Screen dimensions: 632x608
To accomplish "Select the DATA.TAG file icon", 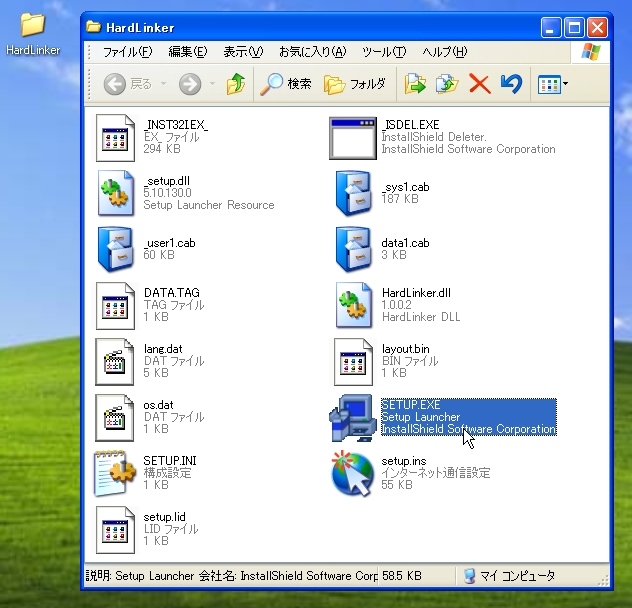I will click(x=115, y=306).
